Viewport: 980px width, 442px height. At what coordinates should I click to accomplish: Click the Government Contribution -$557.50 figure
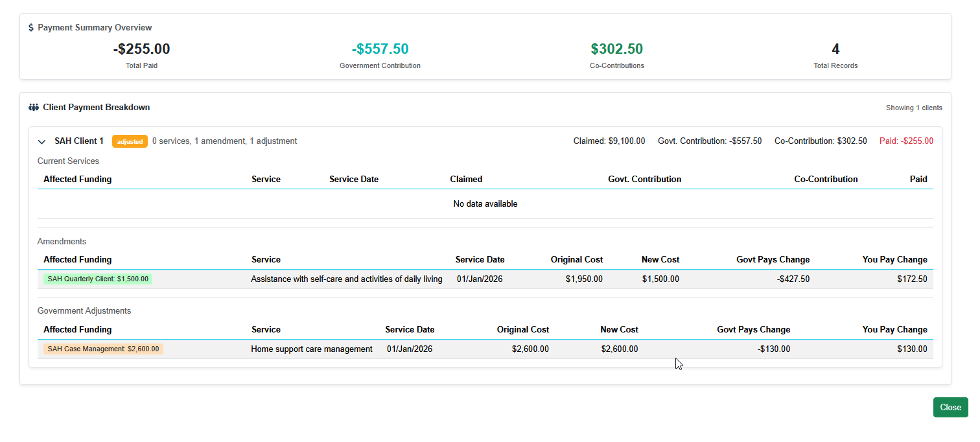click(x=380, y=49)
